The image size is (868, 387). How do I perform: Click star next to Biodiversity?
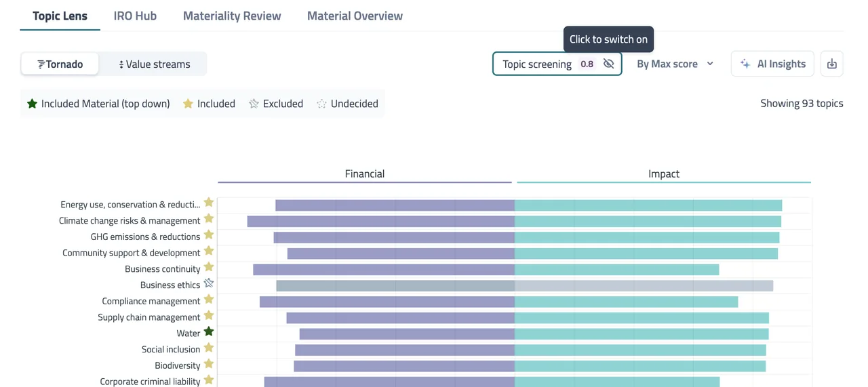coord(209,364)
